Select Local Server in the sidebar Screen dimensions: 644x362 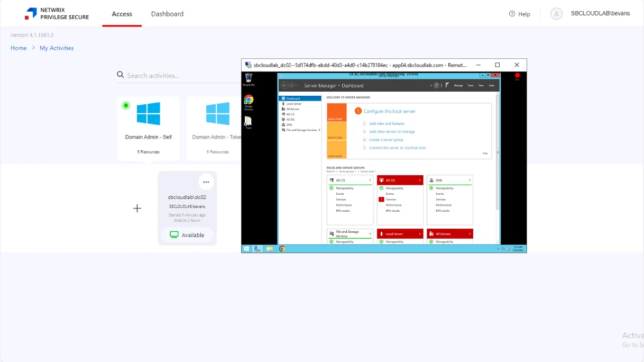click(x=300, y=104)
